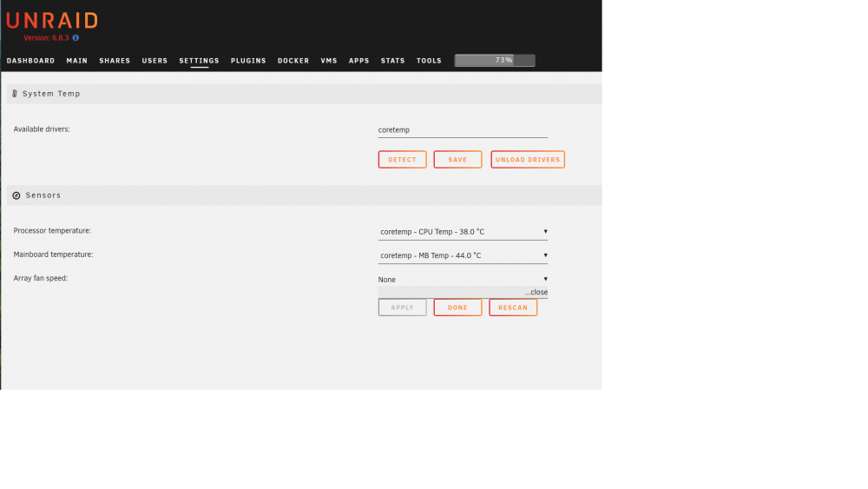Click the Available drivers input field
Image resolution: width=868 pixels, height=489 pixels.
coord(463,130)
